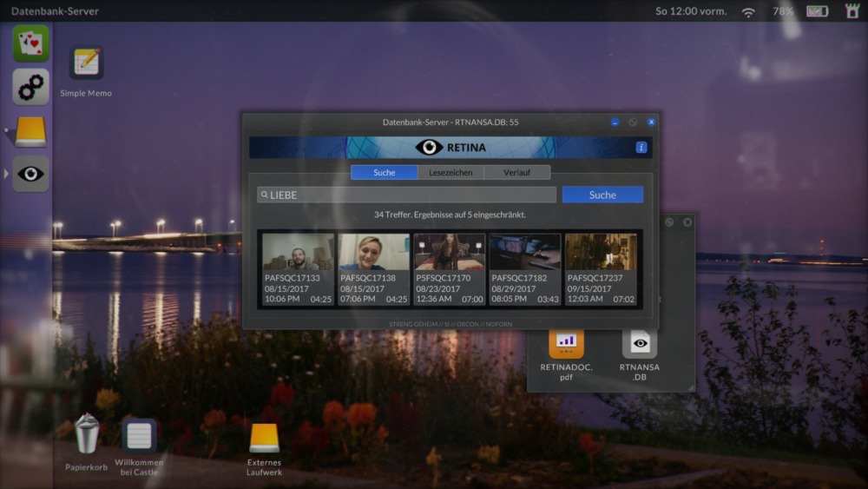Switch to the Verlauf tab
868x489 pixels.
click(517, 173)
